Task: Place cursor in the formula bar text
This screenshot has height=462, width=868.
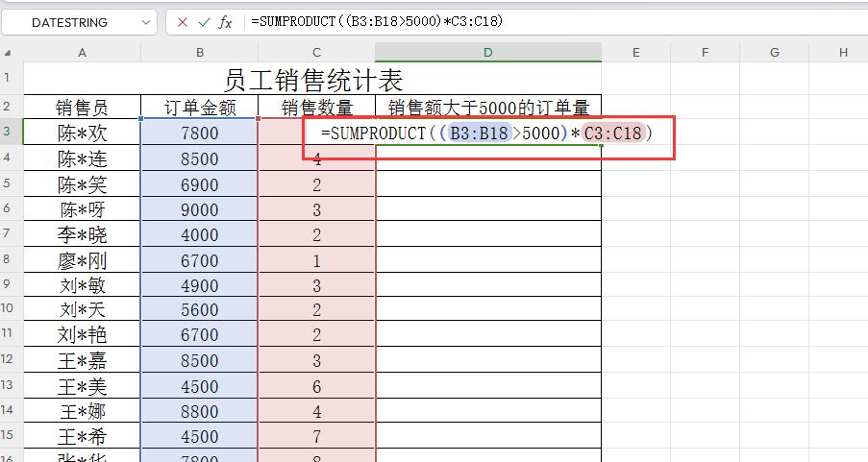Action: point(377,21)
